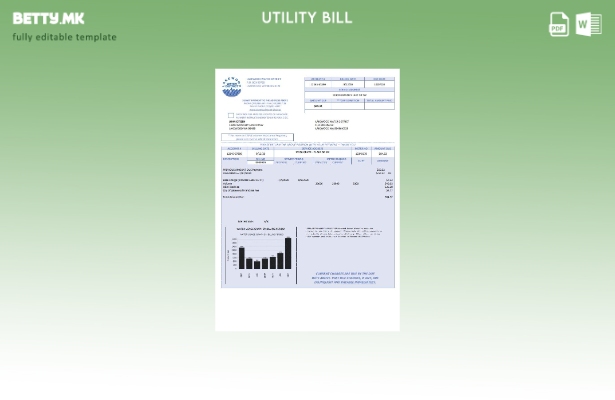
Task: Click the BETTY.MK logo
Action: [48, 18]
